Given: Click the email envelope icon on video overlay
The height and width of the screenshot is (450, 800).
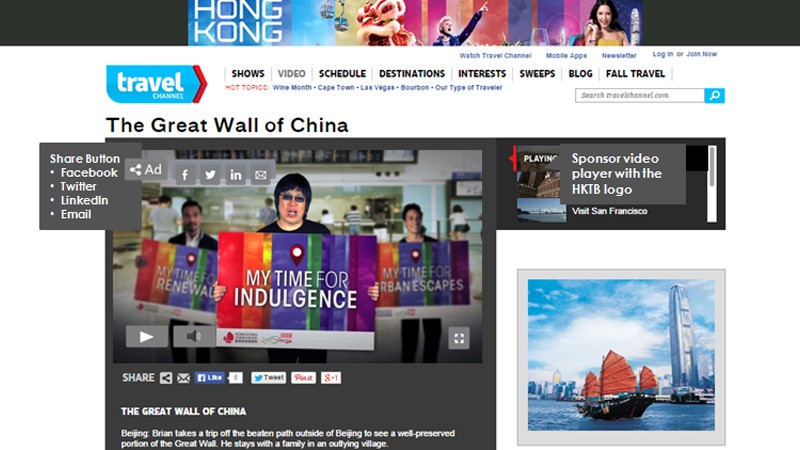Looking at the screenshot, I should click(261, 175).
